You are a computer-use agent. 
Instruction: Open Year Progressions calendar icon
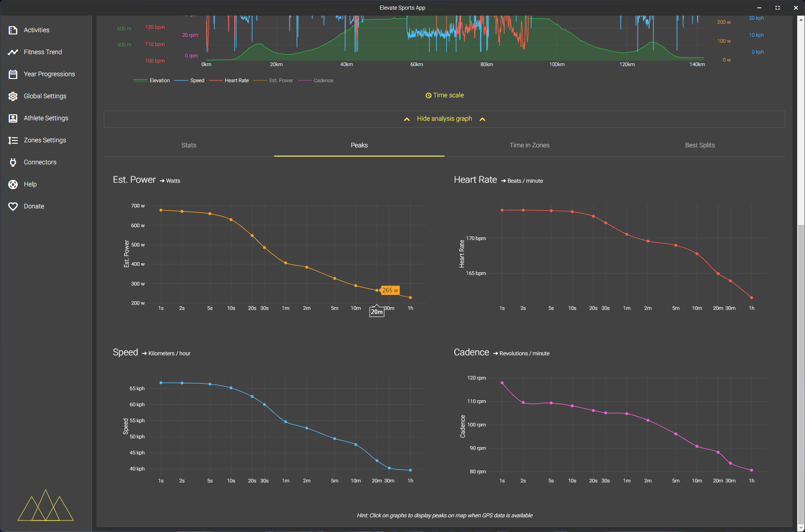tap(13, 74)
